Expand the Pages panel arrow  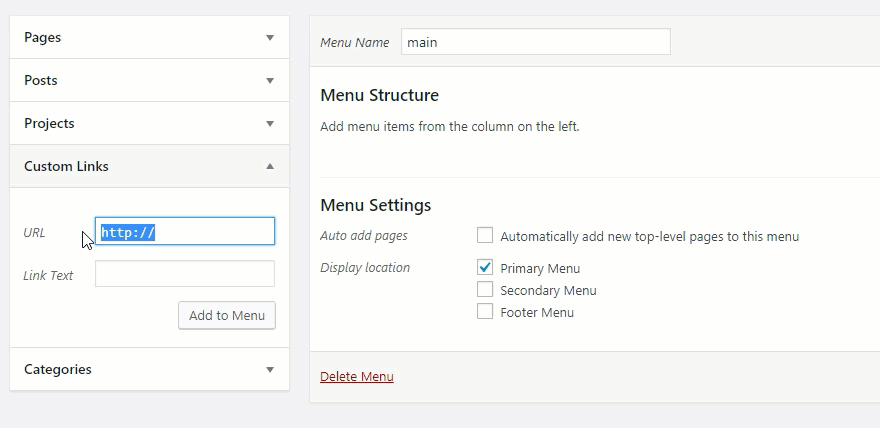(x=269, y=38)
